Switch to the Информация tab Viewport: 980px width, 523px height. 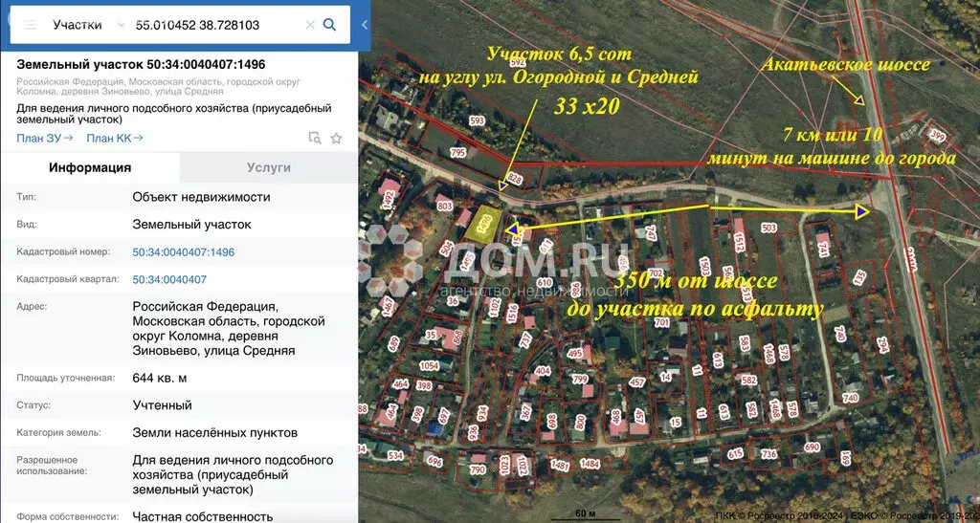[90, 167]
